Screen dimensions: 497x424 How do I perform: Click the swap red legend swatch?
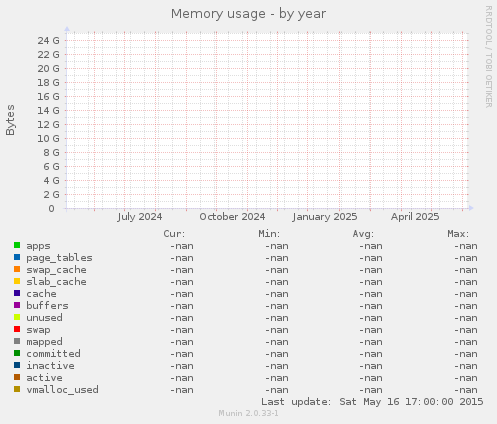pyautogui.click(x=17, y=329)
